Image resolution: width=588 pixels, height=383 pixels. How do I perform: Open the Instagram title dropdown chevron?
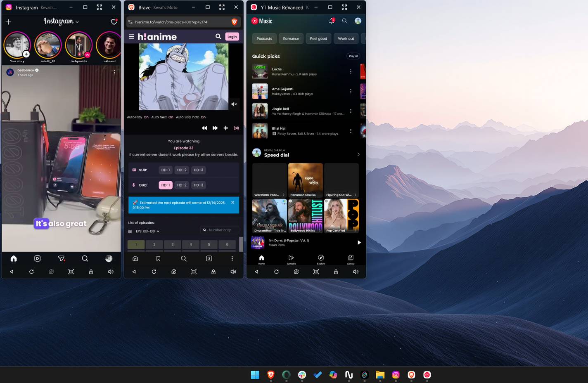(x=77, y=21)
